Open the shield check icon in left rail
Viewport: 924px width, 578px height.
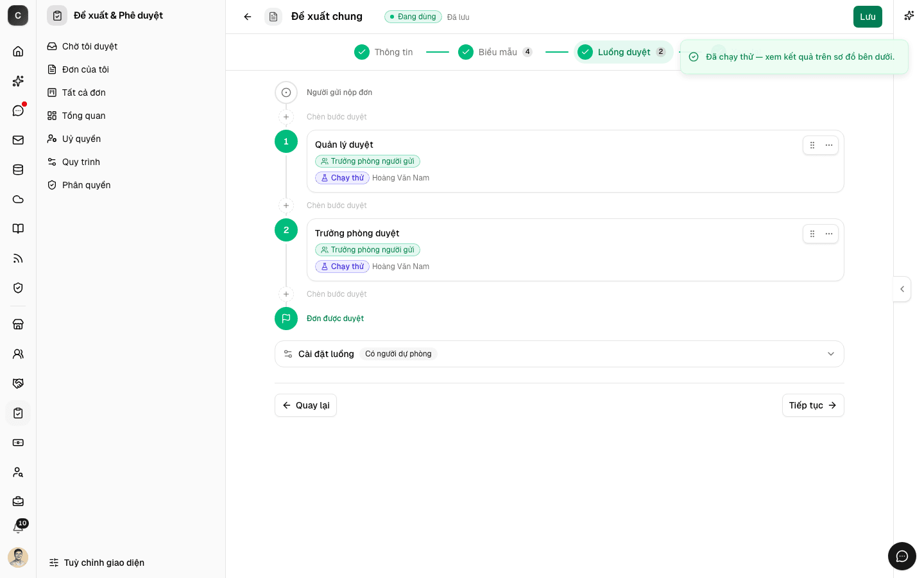tap(18, 288)
